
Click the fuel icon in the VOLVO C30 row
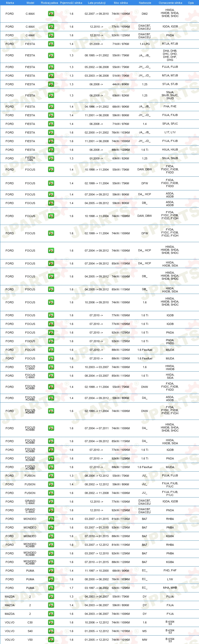[51, 622]
